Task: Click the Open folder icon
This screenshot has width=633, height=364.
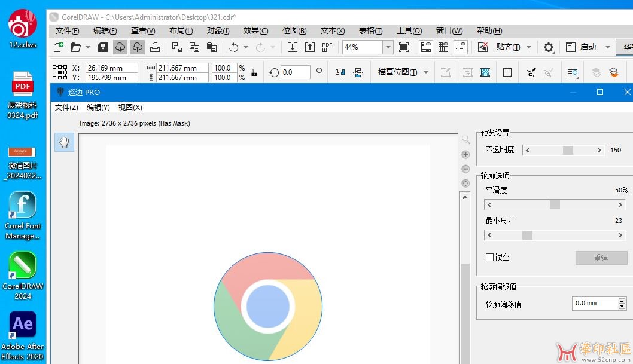Action: pyautogui.click(x=75, y=47)
